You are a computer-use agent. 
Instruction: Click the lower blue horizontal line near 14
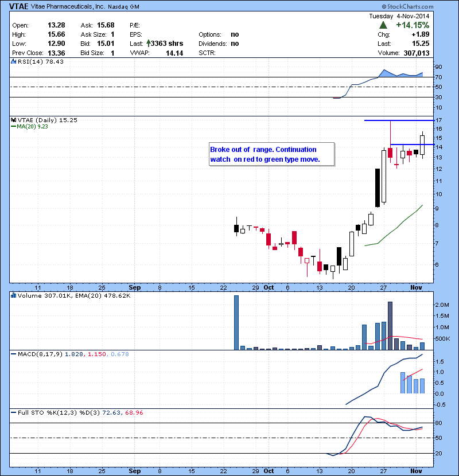point(411,145)
